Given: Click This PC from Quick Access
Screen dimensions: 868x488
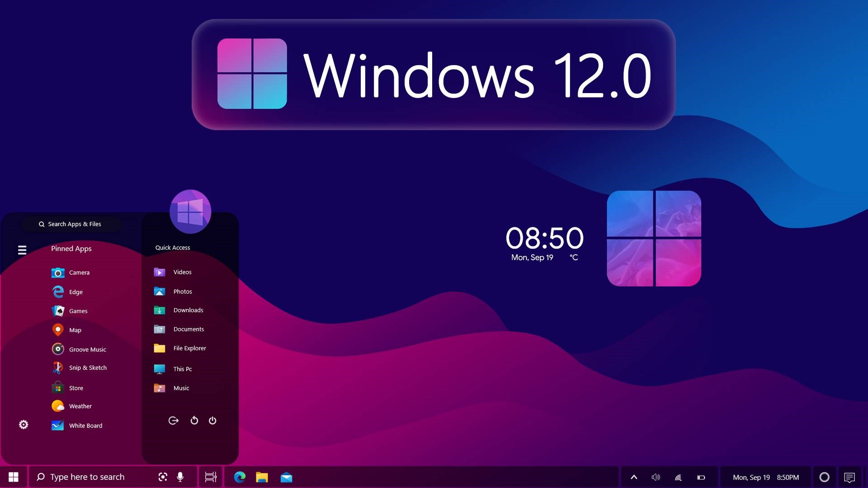Looking at the screenshot, I should tap(183, 368).
